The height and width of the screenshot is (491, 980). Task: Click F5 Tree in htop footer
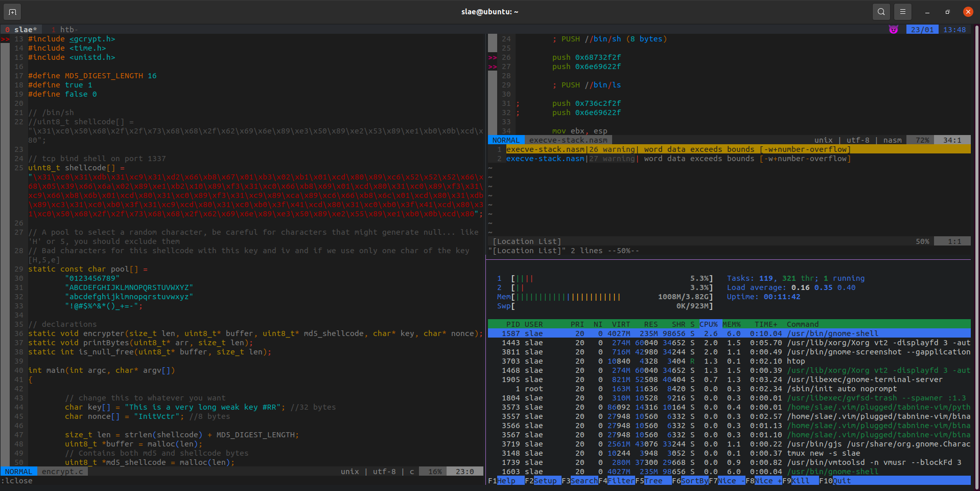tap(653, 481)
